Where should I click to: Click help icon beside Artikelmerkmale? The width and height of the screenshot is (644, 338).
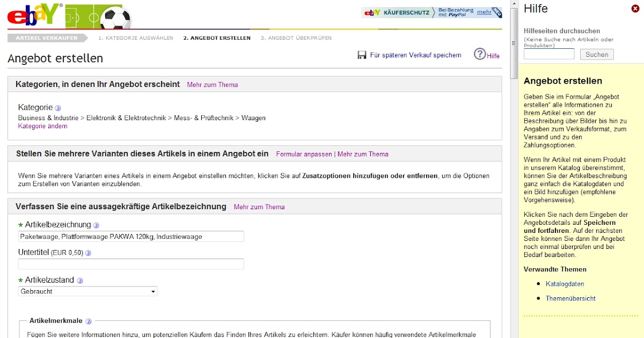(x=88, y=321)
